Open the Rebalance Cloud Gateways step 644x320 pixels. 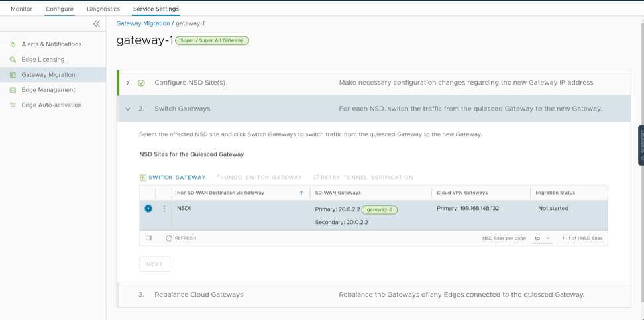199,295
